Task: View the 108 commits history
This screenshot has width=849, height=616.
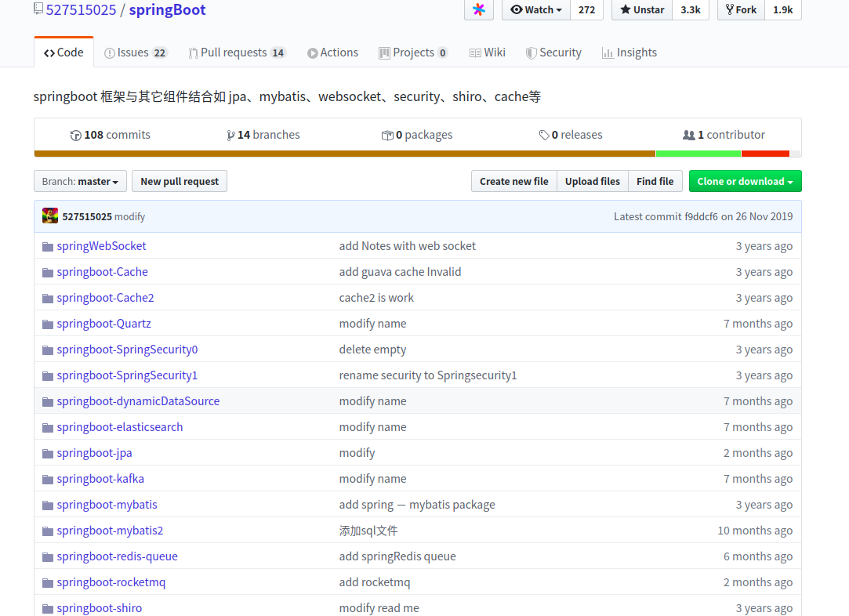Action: pos(111,135)
